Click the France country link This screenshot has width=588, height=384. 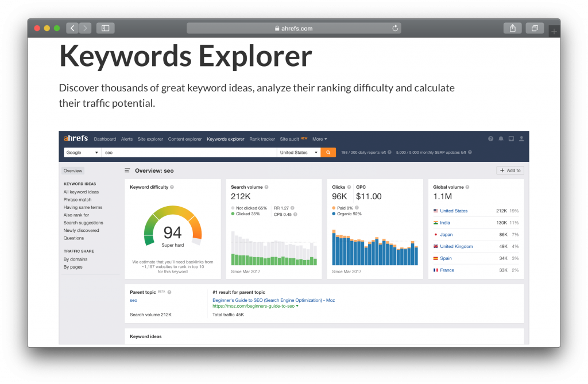[x=447, y=270]
